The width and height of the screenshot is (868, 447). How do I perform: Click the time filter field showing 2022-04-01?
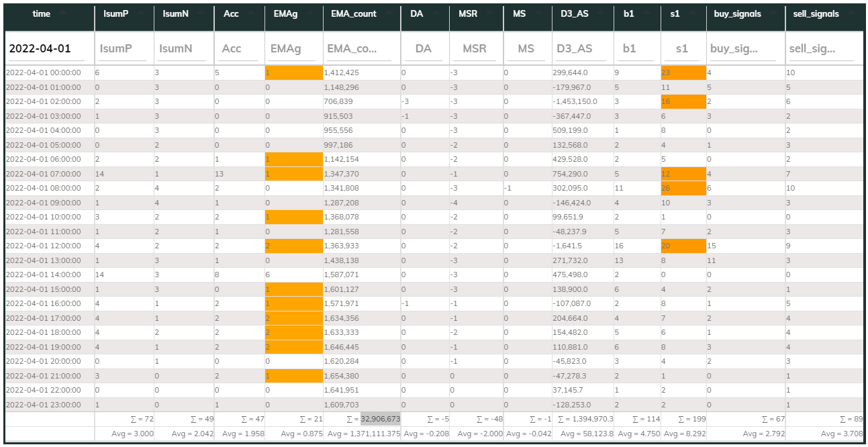49,48
